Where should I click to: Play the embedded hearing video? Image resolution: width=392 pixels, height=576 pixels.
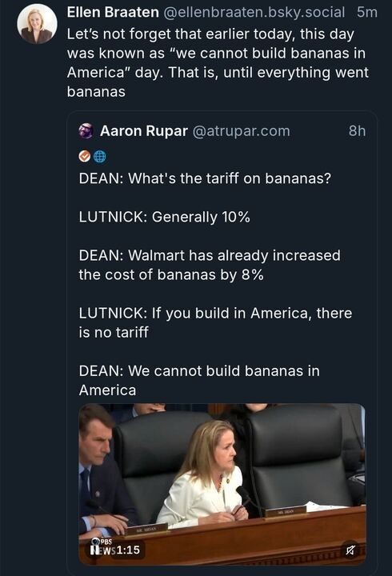tap(222, 484)
